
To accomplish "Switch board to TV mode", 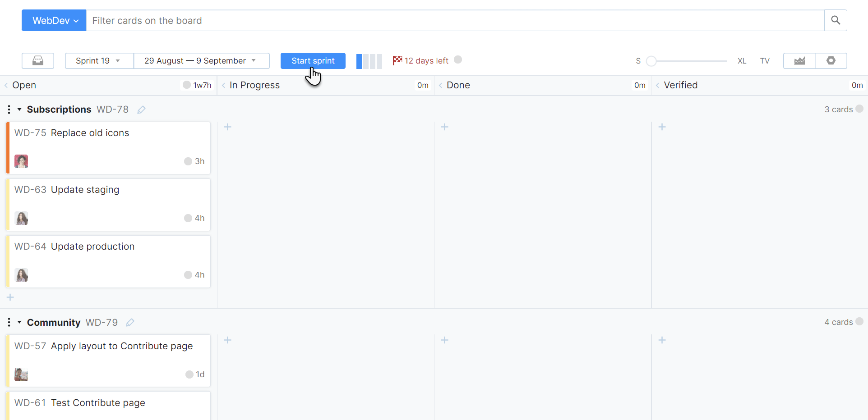I will 765,61.
